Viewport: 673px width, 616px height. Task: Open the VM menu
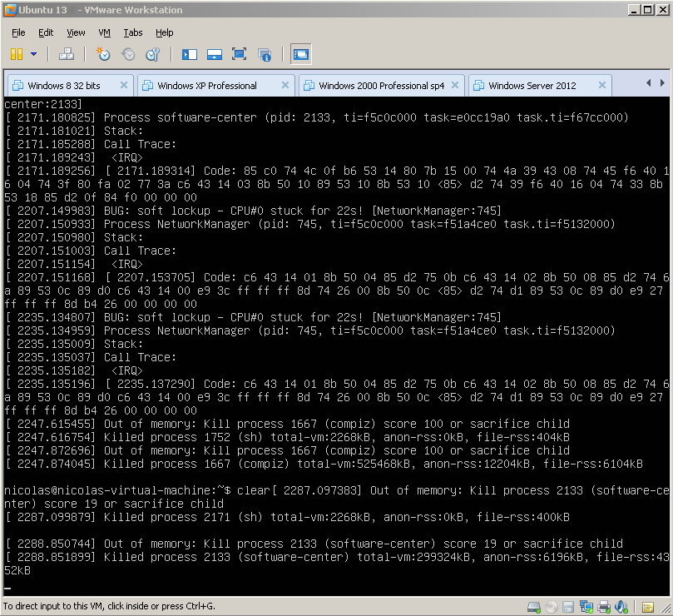[104, 32]
